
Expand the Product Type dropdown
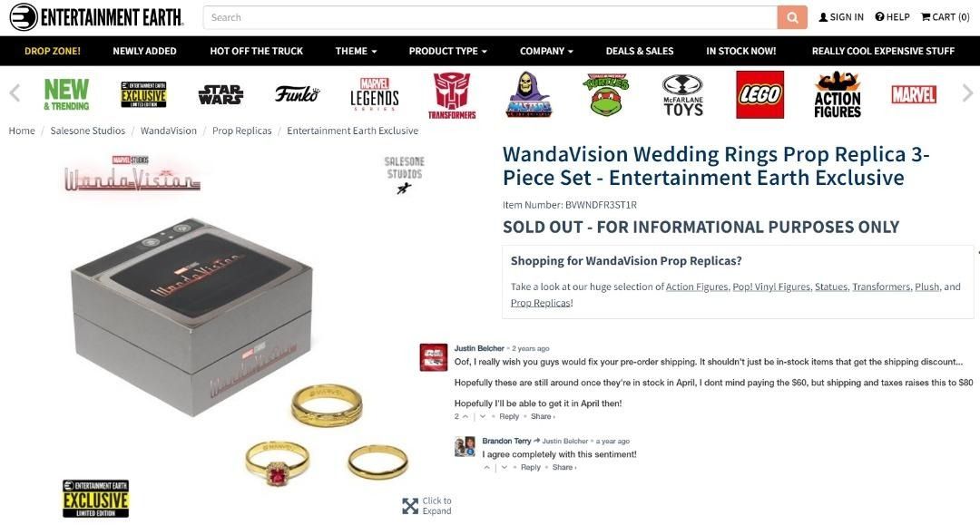pyautogui.click(x=447, y=51)
